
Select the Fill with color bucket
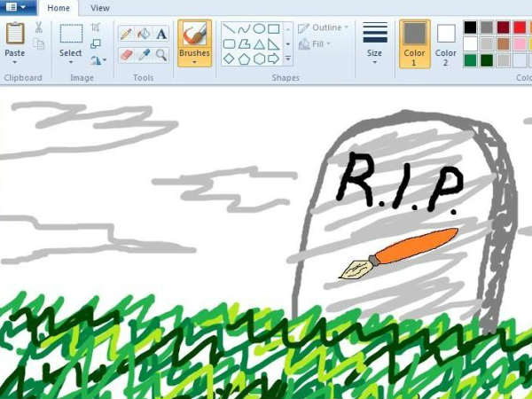pyautogui.click(x=144, y=34)
